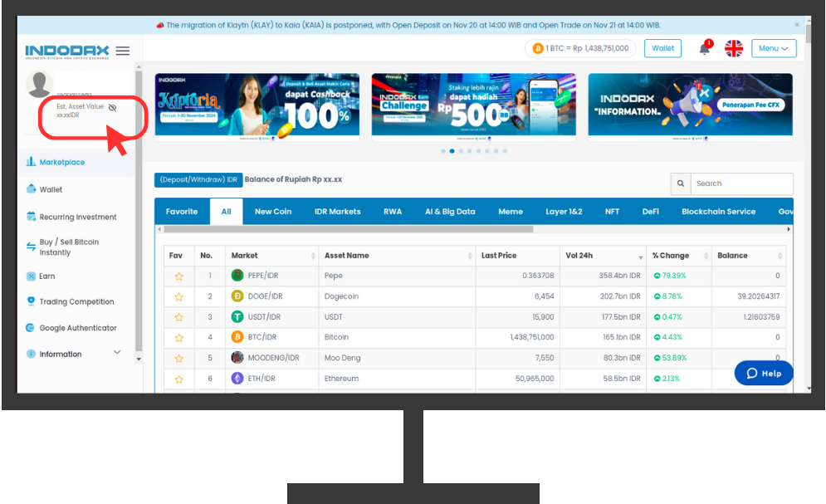This screenshot has height=504, width=826.
Task: Click the tab scrollbar right arrow
Action: 789,229
